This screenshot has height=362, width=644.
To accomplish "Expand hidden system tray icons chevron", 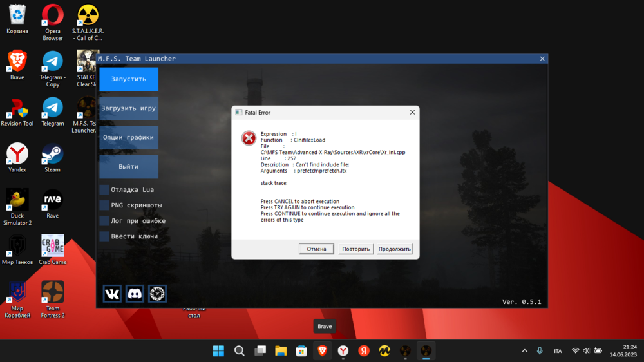I will point(524,351).
